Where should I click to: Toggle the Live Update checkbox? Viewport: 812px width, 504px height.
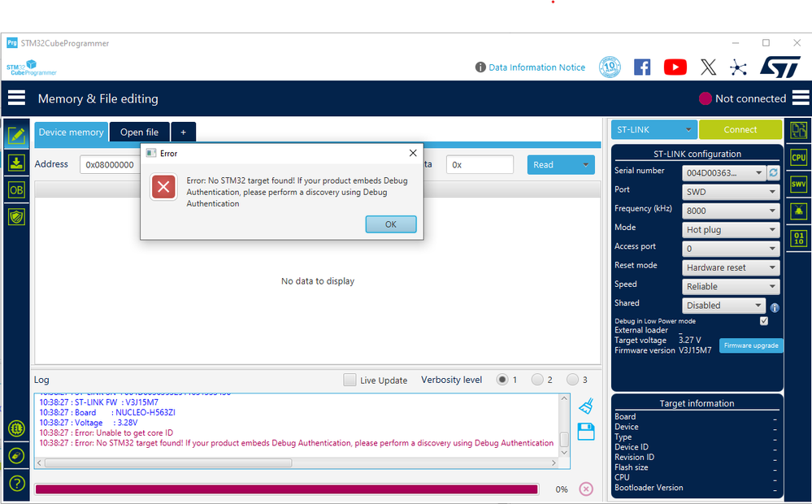point(350,380)
